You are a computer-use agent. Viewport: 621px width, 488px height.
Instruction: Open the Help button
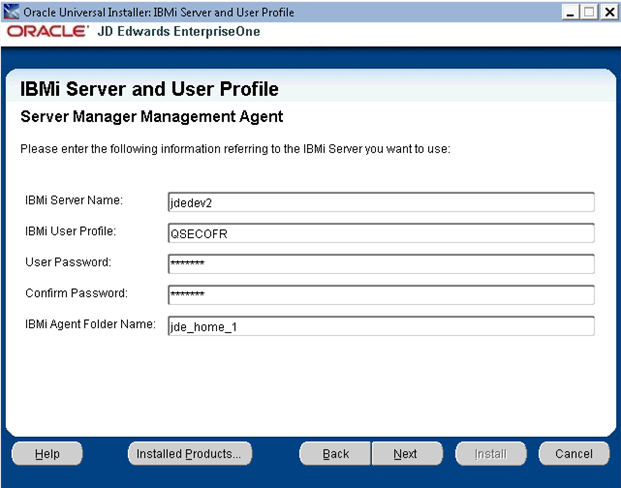47,454
